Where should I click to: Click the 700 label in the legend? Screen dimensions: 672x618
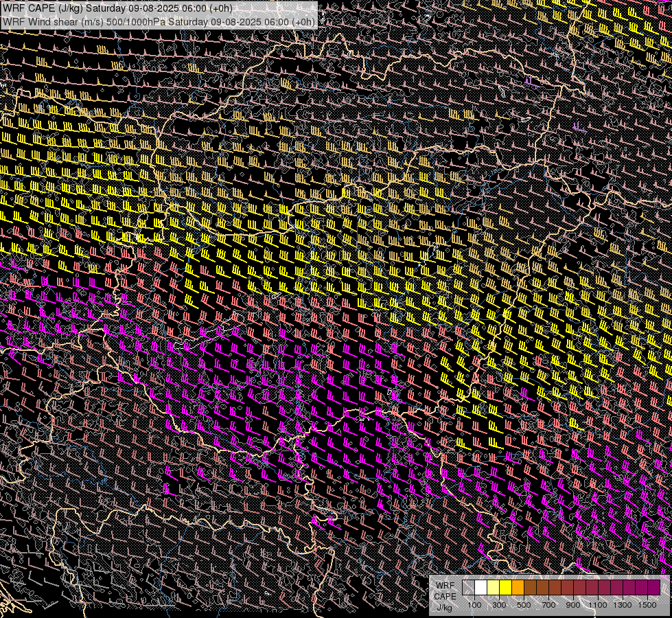[548, 605]
